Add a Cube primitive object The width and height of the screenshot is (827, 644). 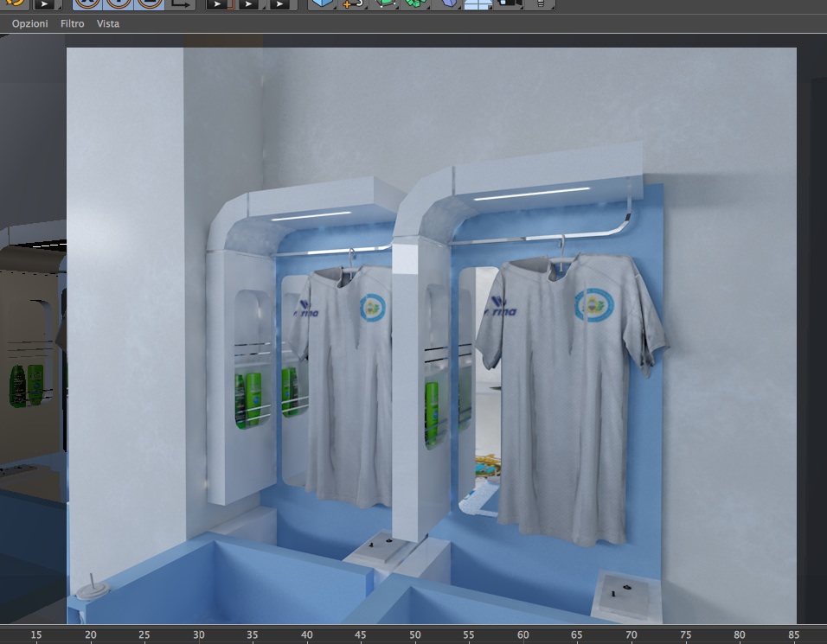point(323,3)
